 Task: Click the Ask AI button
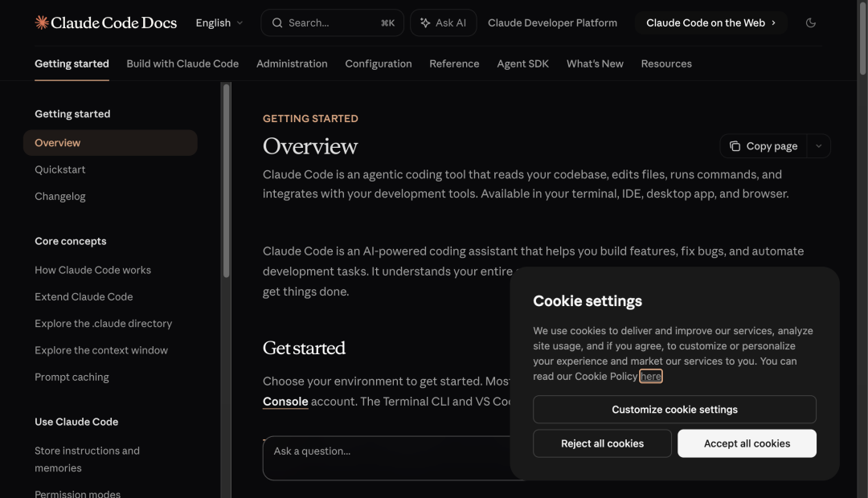click(444, 22)
